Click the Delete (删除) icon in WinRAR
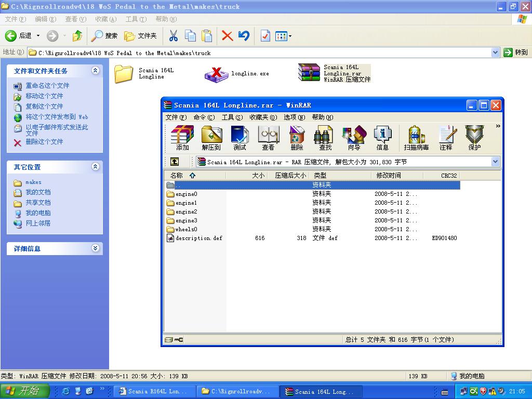The height and width of the screenshot is (399, 532). click(x=297, y=138)
